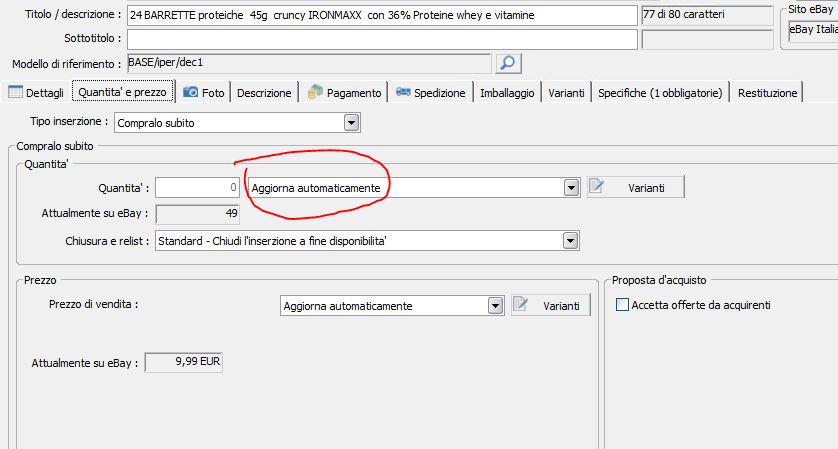Switch to the Descrizione tab
838x449 pixels.
coord(264,92)
